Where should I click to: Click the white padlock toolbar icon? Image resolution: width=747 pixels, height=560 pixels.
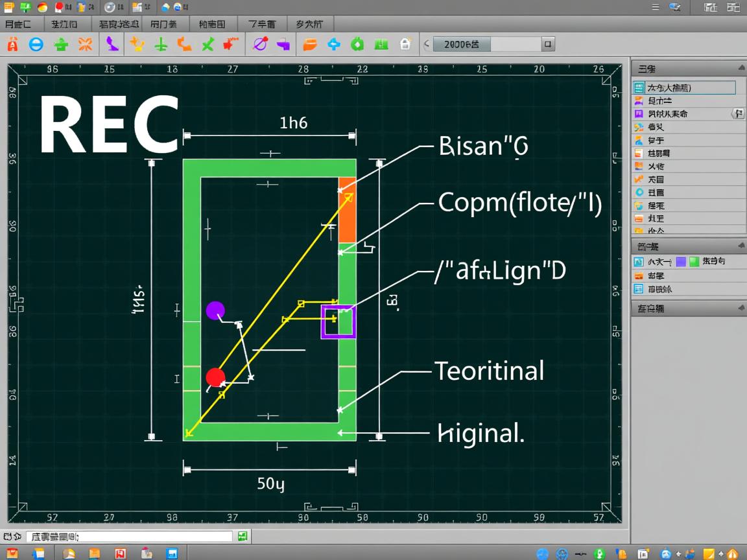click(405, 45)
